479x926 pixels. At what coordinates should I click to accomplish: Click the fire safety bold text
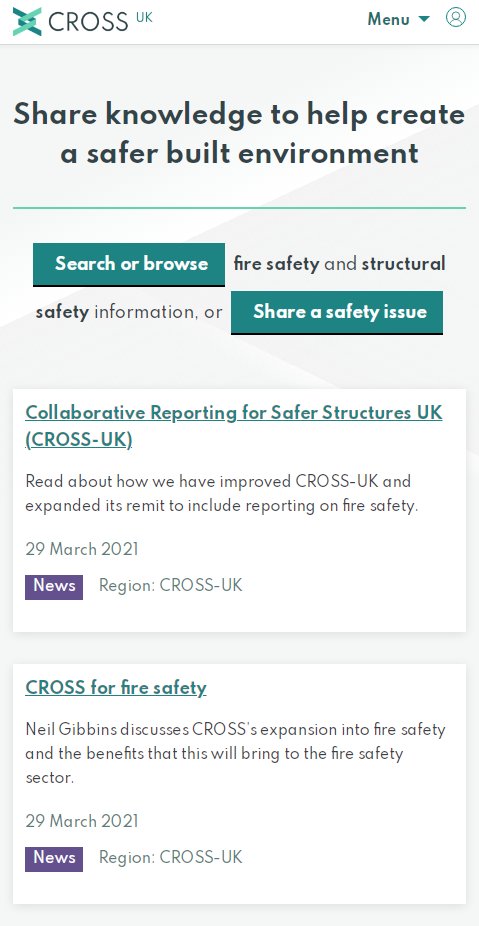276,264
